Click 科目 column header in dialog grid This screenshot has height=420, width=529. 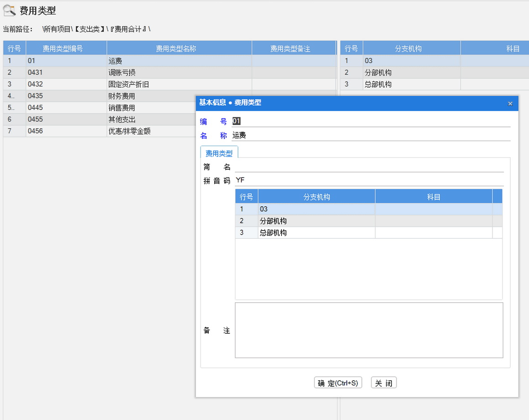[433, 197]
